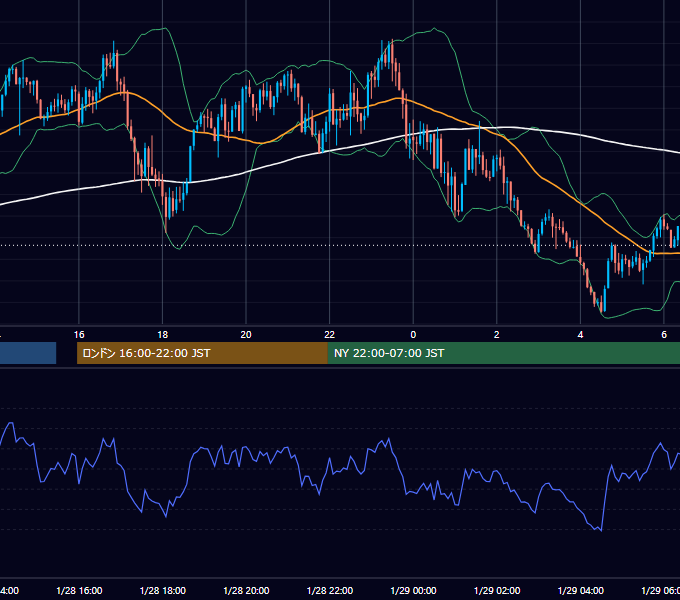
Task: Click the 1/29 04:00 date label
Action: tap(580, 590)
